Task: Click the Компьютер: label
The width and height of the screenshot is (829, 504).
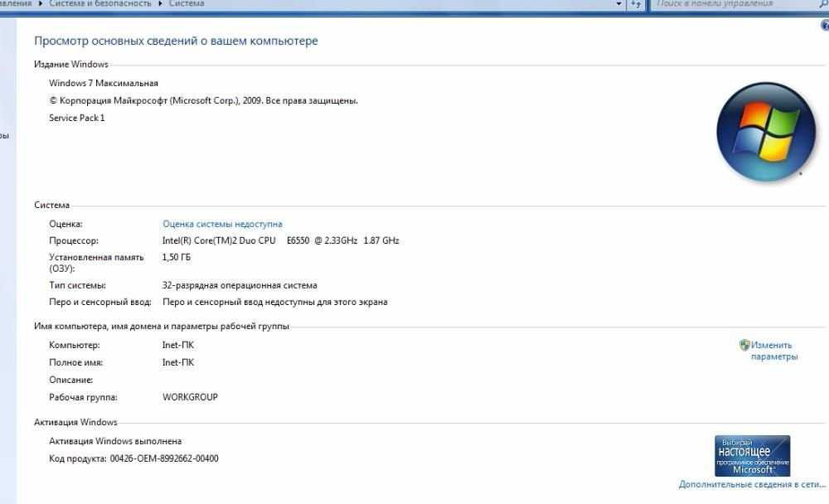Action: 74,345
